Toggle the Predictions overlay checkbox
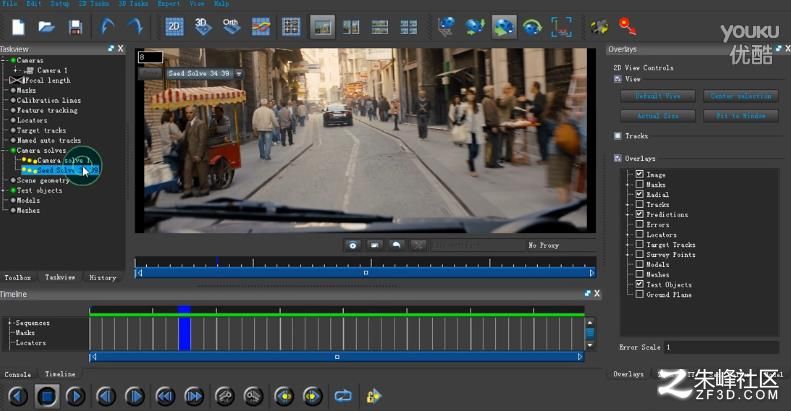The width and height of the screenshot is (791, 411). coord(640,214)
